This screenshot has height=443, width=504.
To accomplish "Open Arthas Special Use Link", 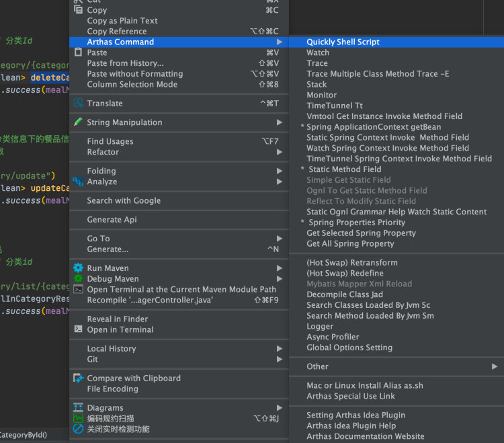I will (351, 396).
